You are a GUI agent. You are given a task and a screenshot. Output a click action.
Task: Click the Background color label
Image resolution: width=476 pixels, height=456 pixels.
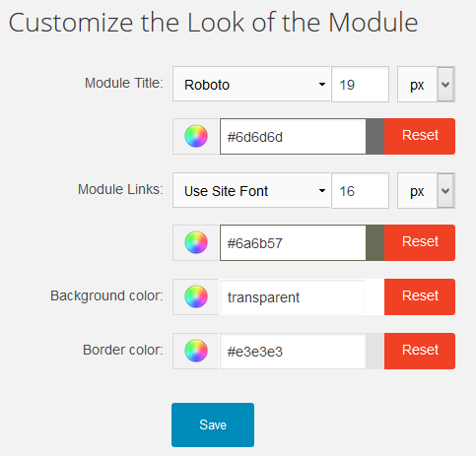point(106,295)
